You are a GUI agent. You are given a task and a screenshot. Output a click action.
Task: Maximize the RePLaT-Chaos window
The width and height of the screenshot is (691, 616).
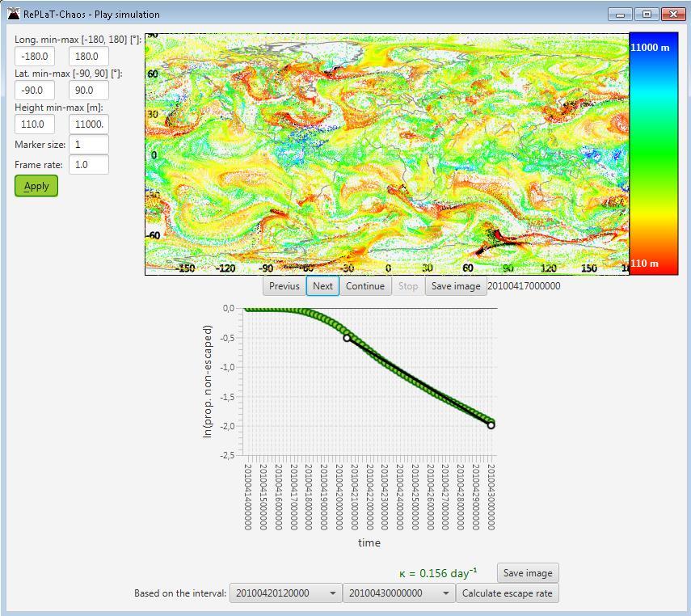(x=647, y=15)
